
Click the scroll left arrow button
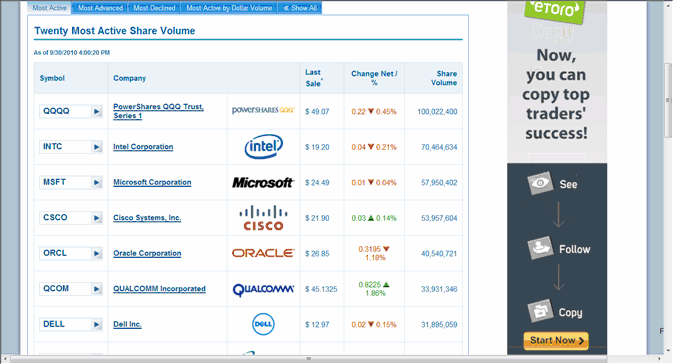(x=5, y=359)
